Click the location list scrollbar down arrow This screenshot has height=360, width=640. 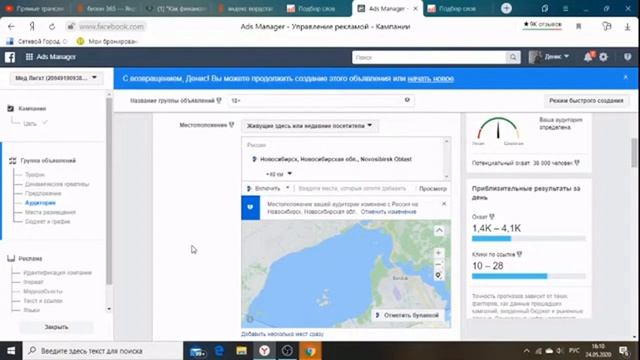pos(447,177)
